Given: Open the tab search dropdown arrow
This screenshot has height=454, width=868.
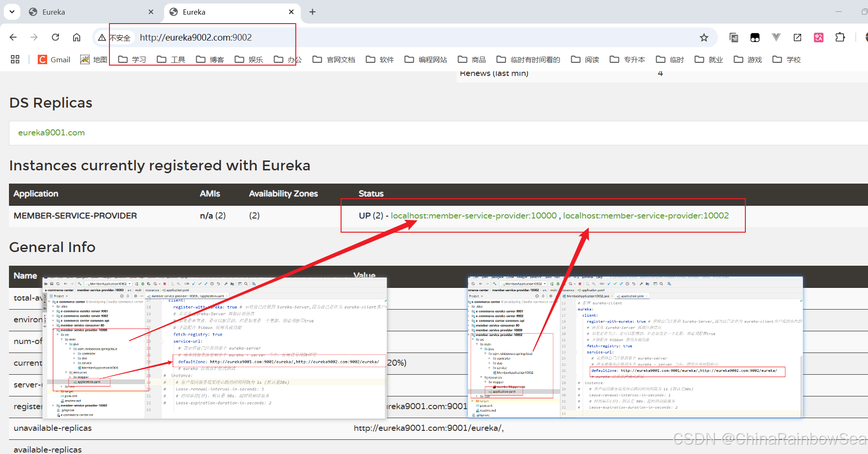Looking at the screenshot, I should (x=12, y=11).
